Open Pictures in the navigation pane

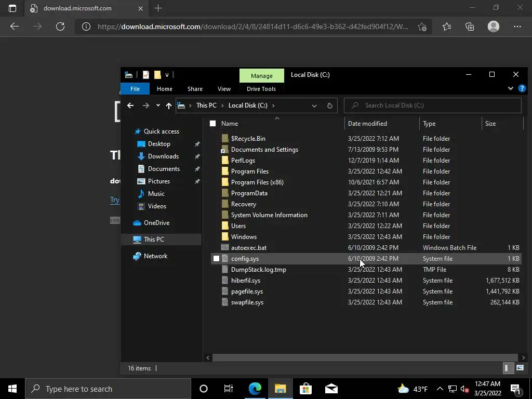(159, 181)
